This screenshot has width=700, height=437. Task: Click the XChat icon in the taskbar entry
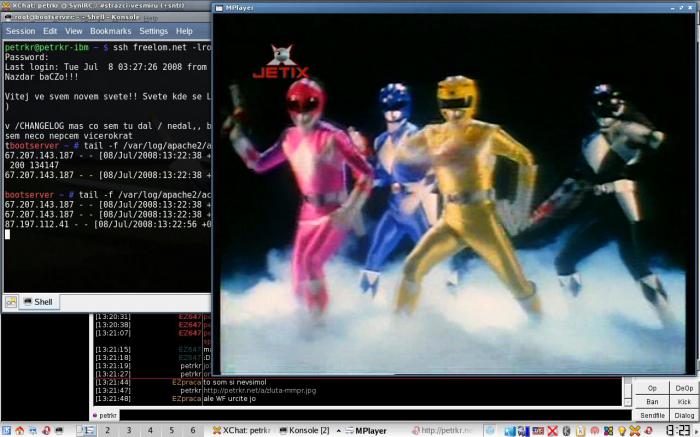(217, 430)
